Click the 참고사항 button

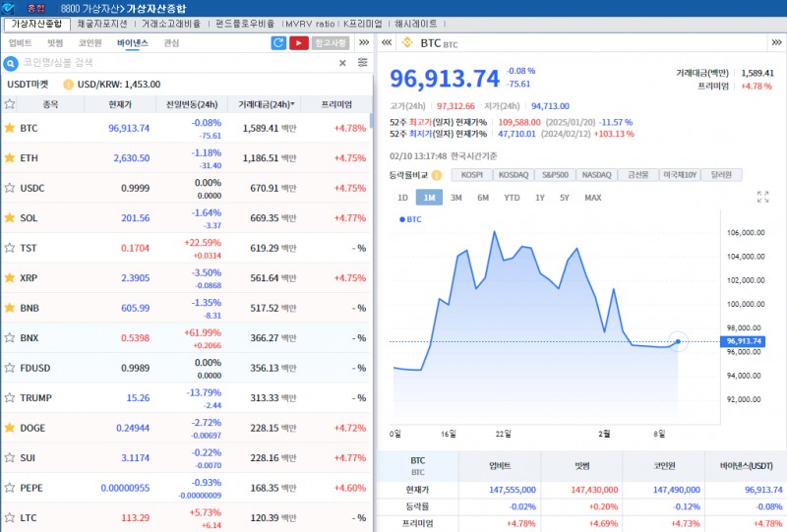click(x=331, y=43)
